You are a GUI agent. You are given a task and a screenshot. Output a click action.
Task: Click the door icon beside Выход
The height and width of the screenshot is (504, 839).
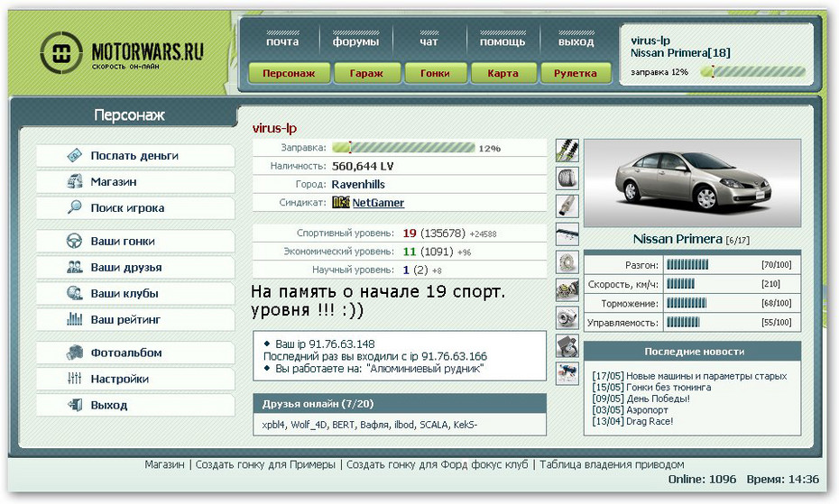click(74, 405)
